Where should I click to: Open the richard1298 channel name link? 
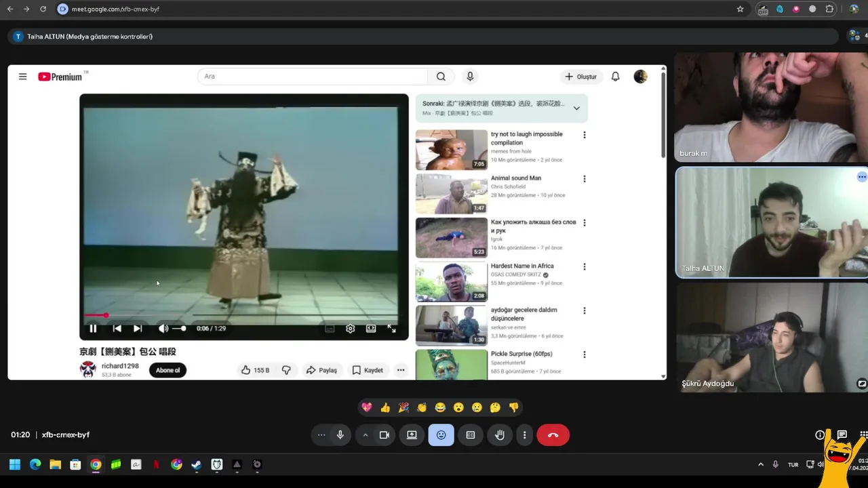tap(120, 366)
